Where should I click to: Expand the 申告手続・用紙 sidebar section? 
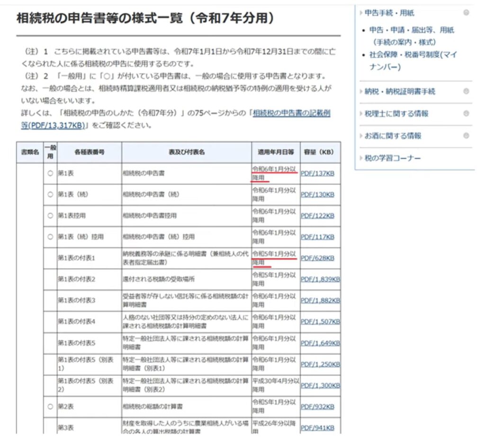389,13
